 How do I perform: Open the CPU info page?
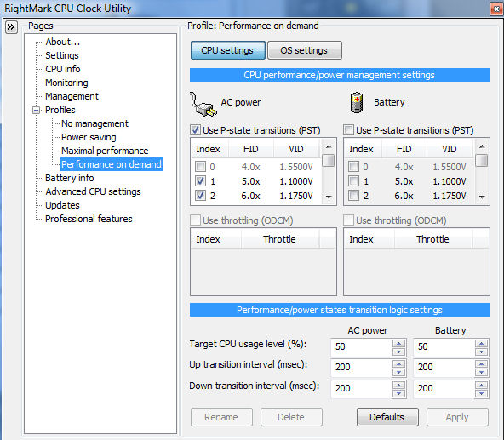point(63,69)
